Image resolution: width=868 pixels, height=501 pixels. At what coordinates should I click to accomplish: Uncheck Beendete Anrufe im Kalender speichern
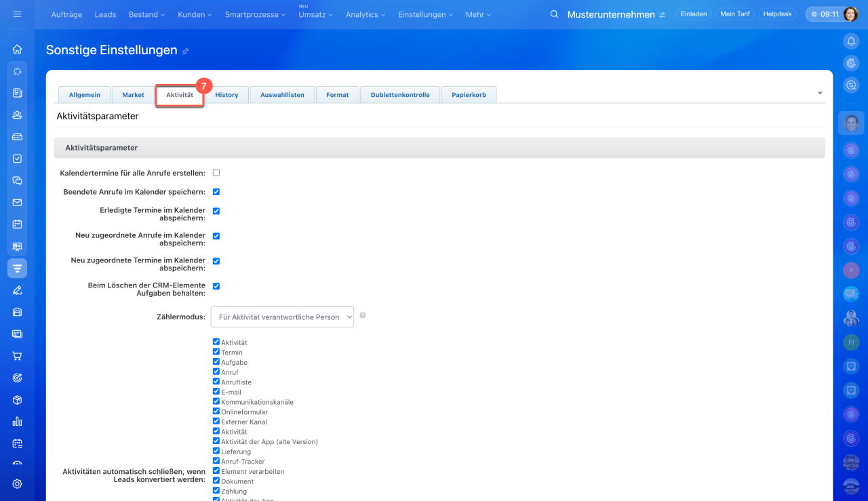tap(216, 192)
